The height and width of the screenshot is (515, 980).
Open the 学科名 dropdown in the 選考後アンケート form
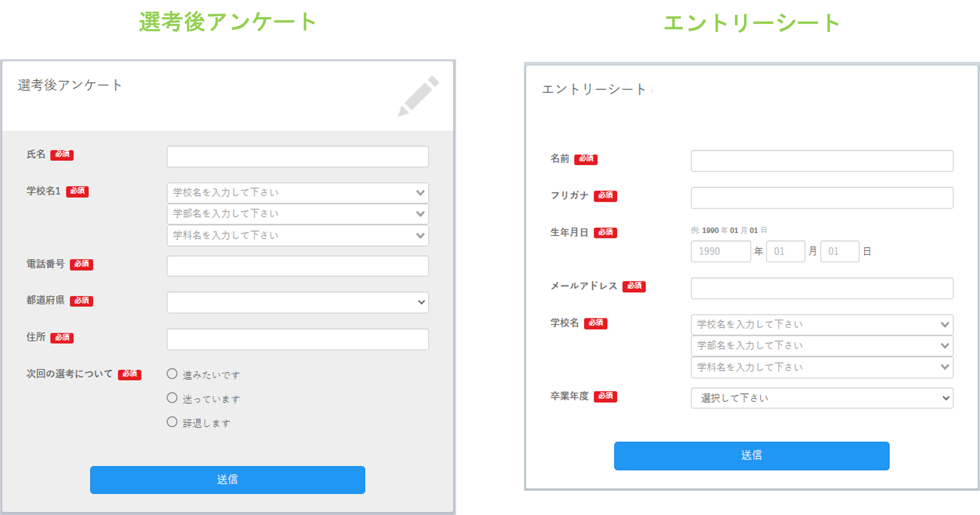coord(298,235)
